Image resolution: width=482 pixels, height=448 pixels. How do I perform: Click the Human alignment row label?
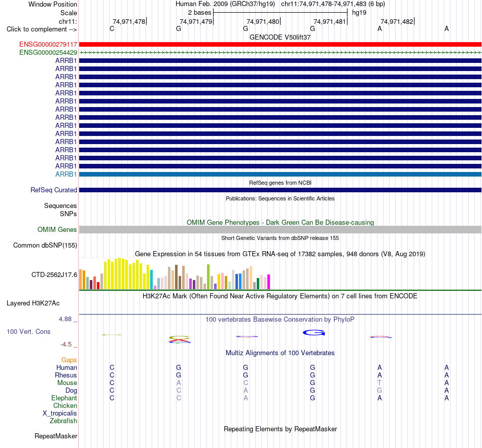pyautogui.click(x=66, y=368)
